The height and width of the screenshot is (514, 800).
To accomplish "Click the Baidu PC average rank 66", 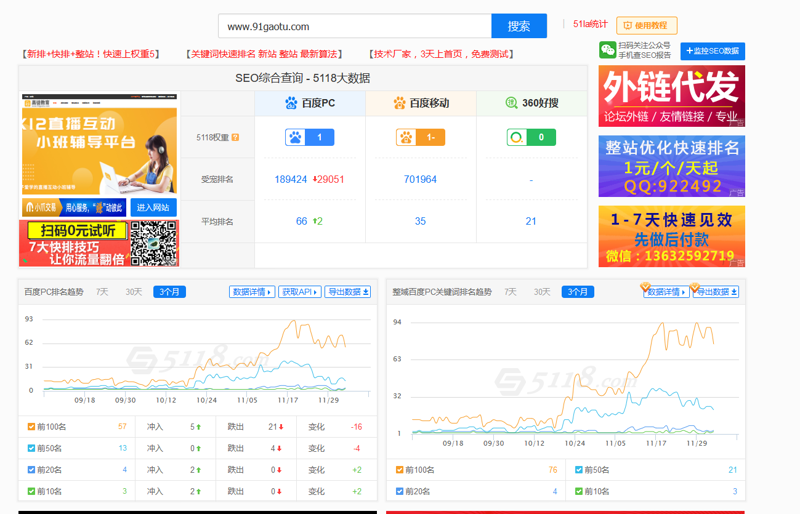I will [x=302, y=221].
